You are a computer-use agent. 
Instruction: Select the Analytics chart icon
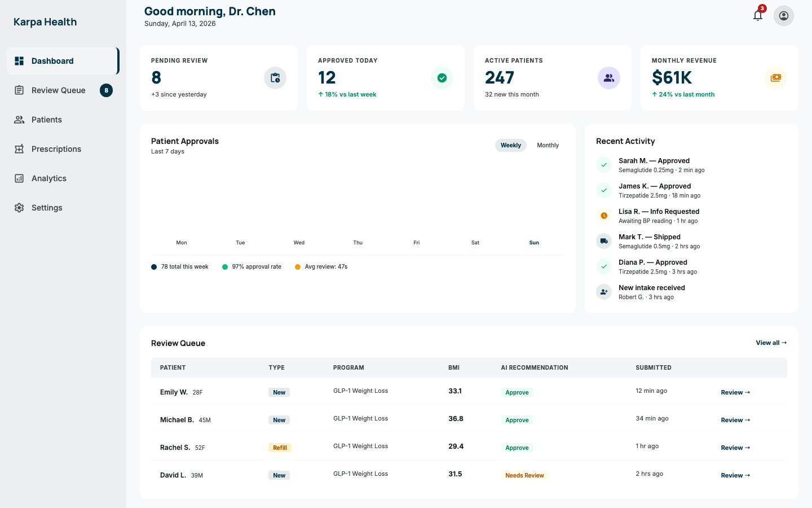(x=20, y=178)
